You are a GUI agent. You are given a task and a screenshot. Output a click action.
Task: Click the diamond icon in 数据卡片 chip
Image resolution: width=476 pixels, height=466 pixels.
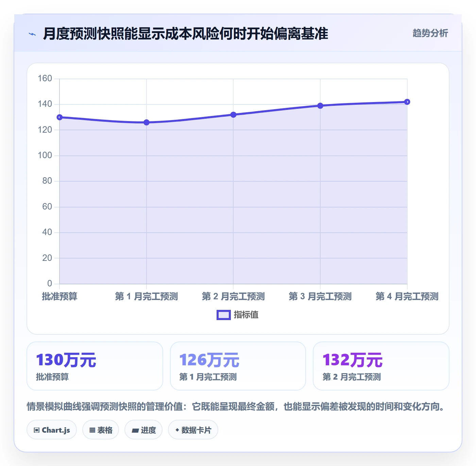177,430
